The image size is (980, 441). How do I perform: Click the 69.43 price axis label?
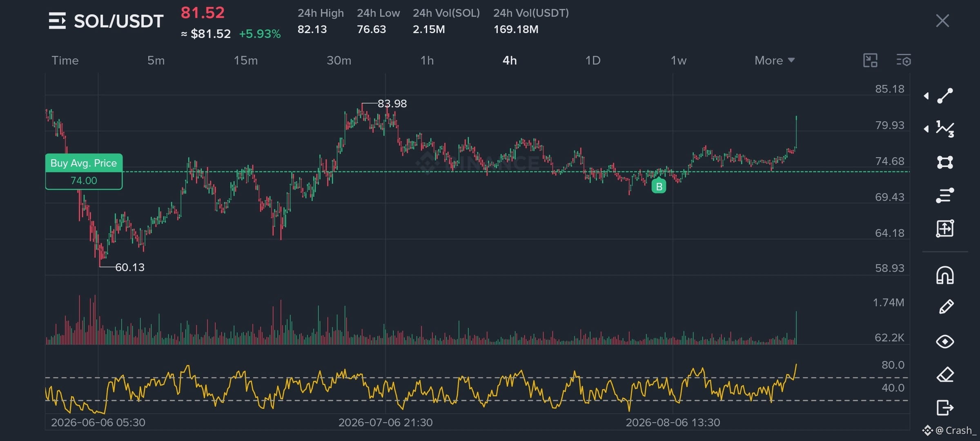889,197
